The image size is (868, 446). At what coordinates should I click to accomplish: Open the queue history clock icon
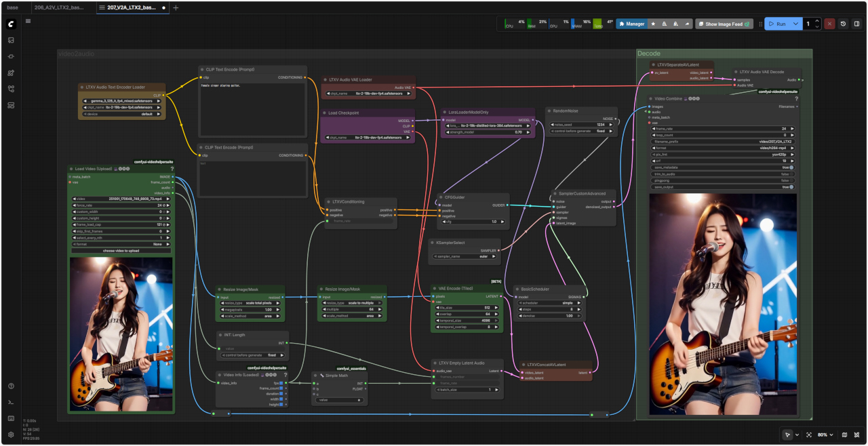point(843,24)
